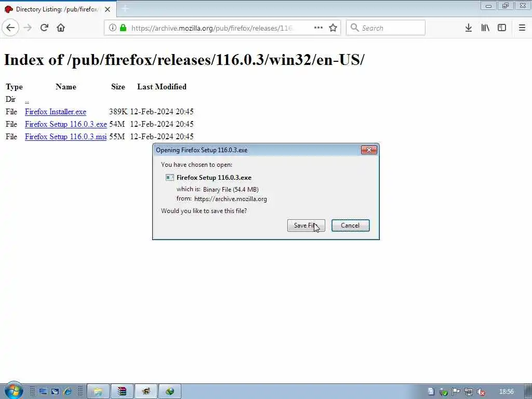The width and height of the screenshot is (532, 399).
Task: Click the green shield tray icon
Action: (443, 392)
